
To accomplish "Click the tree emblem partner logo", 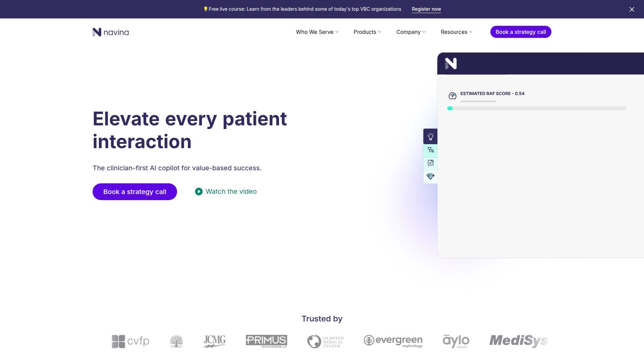I will point(176,341).
